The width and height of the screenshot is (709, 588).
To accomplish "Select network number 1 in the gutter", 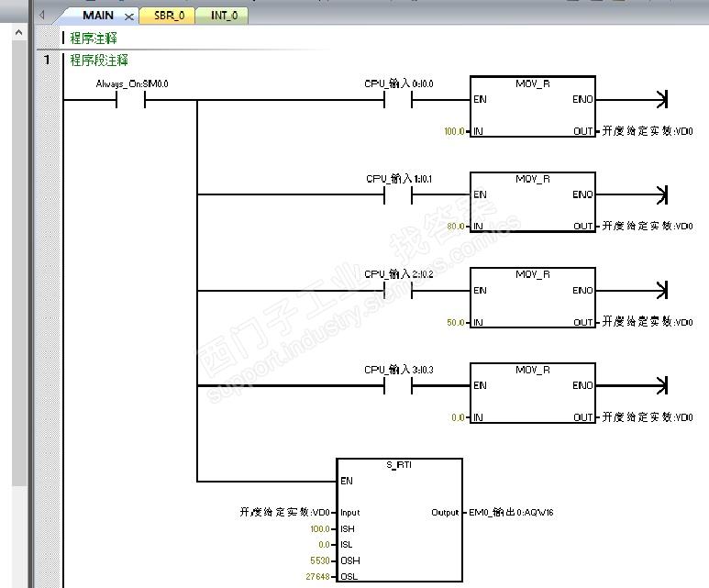I will coord(47,60).
